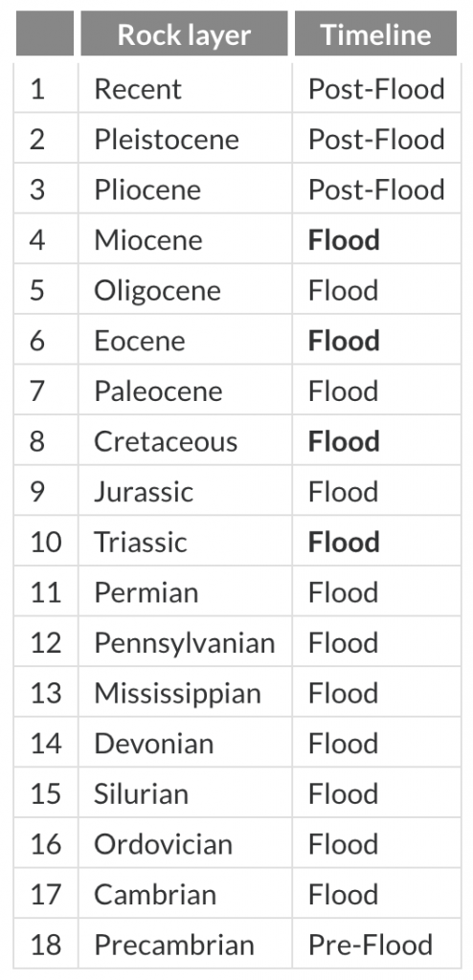This screenshot has height=980, width=473.
Task: Select the Cambrian cell
Action: pyautogui.click(x=185, y=893)
